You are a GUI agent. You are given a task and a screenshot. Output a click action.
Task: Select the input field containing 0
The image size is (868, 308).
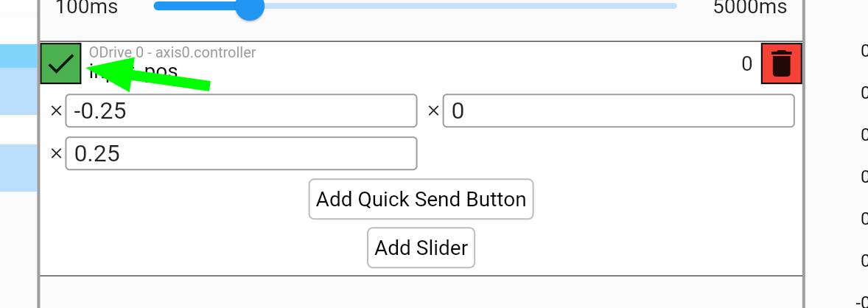tap(618, 111)
